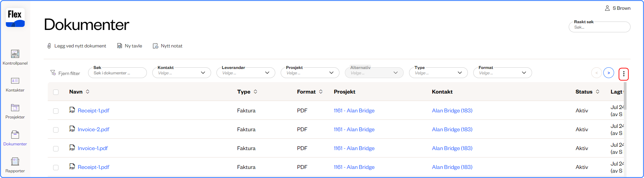The width and height of the screenshot is (644, 178).
Task: Select Dokumenter in the sidebar menu
Action: tap(15, 138)
